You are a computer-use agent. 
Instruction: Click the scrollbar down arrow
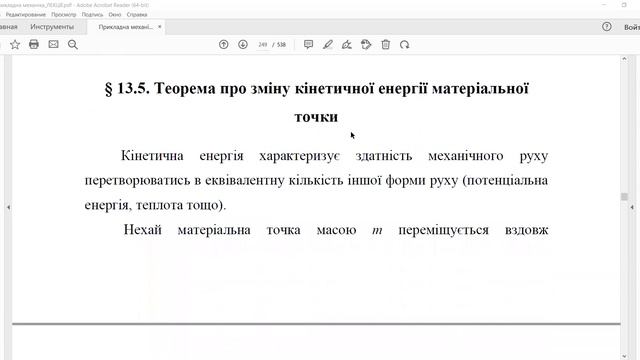(624, 356)
